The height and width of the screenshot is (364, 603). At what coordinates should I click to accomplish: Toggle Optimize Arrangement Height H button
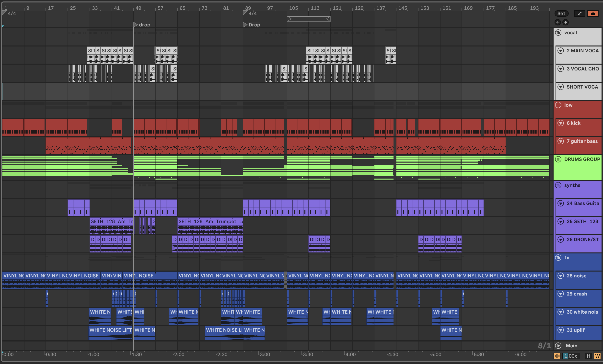pyautogui.click(x=589, y=356)
